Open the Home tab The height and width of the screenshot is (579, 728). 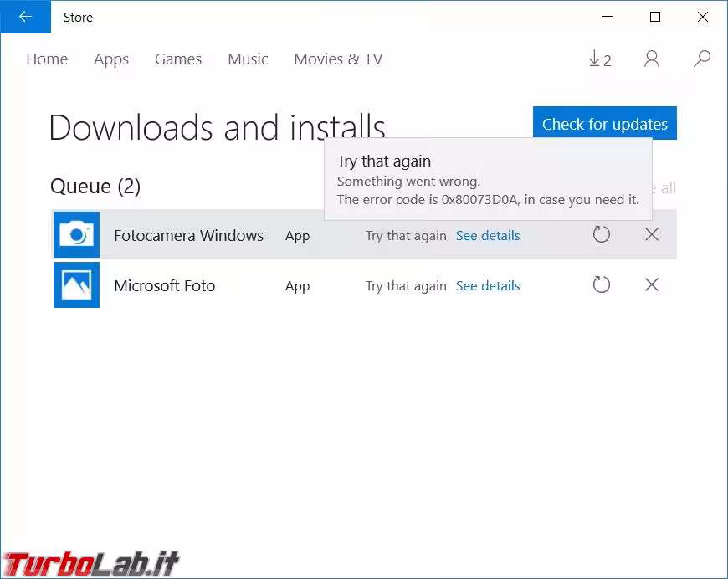click(47, 59)
